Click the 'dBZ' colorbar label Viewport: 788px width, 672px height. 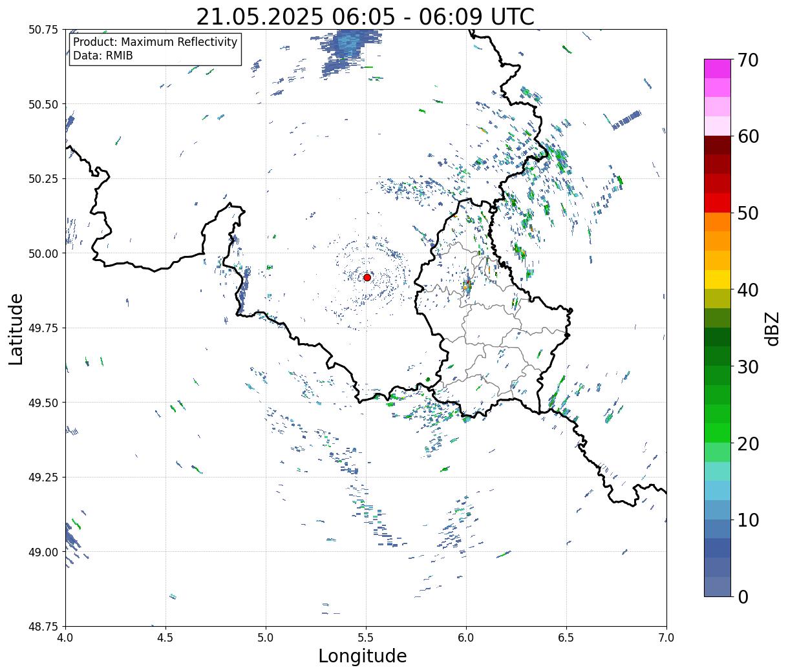tap(772, 328)
